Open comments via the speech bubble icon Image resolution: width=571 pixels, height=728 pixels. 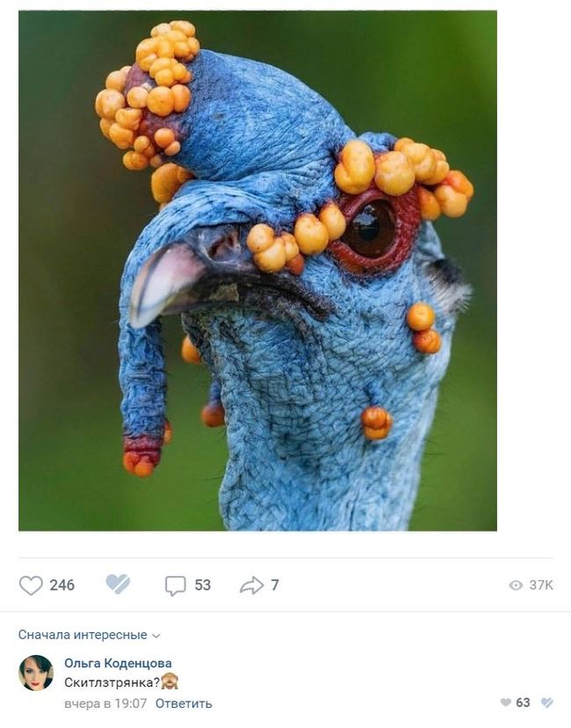tap(176, 586)
